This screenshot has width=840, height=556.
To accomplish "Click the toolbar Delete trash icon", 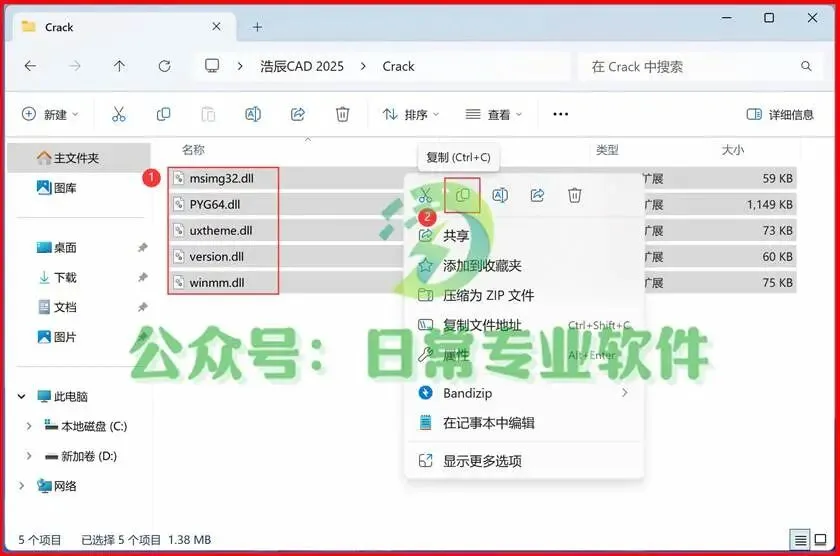I will point(342,114).
